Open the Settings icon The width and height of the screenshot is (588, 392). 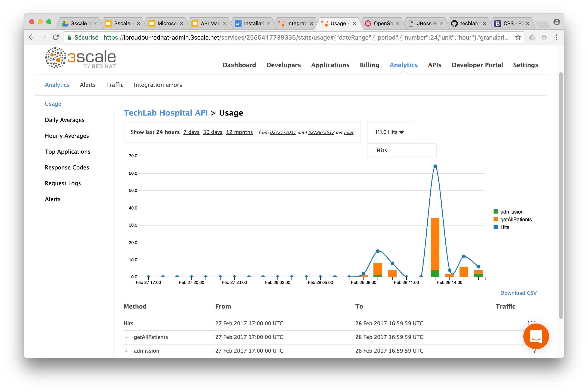(x=525, y=65)
